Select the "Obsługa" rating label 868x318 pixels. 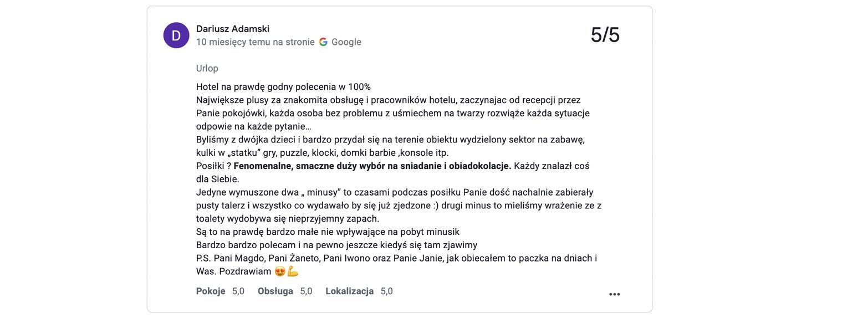tap(275, 291)
